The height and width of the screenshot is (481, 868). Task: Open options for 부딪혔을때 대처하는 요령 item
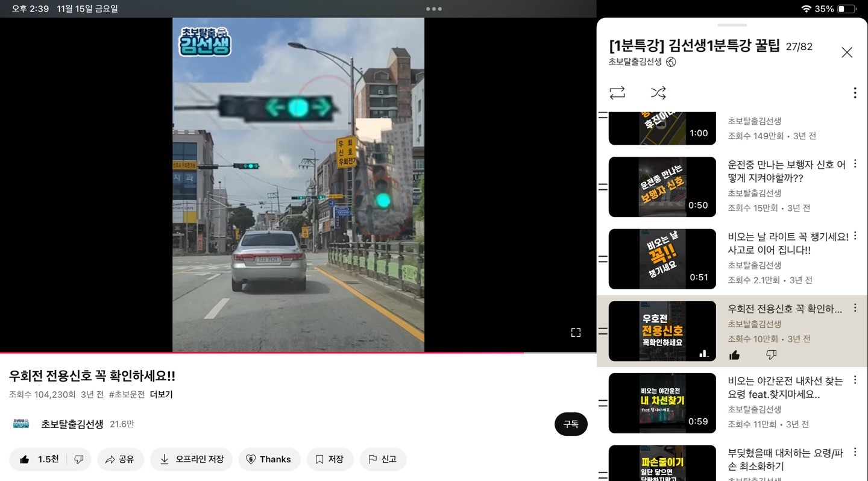[x=855, y=452]
